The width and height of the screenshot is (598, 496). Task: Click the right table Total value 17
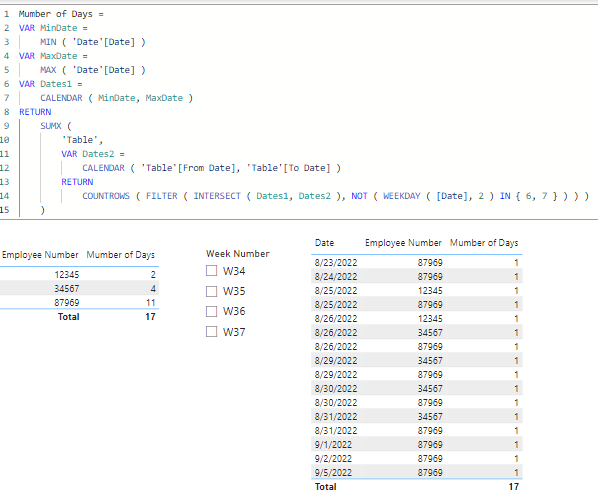[x=513, y=487]
